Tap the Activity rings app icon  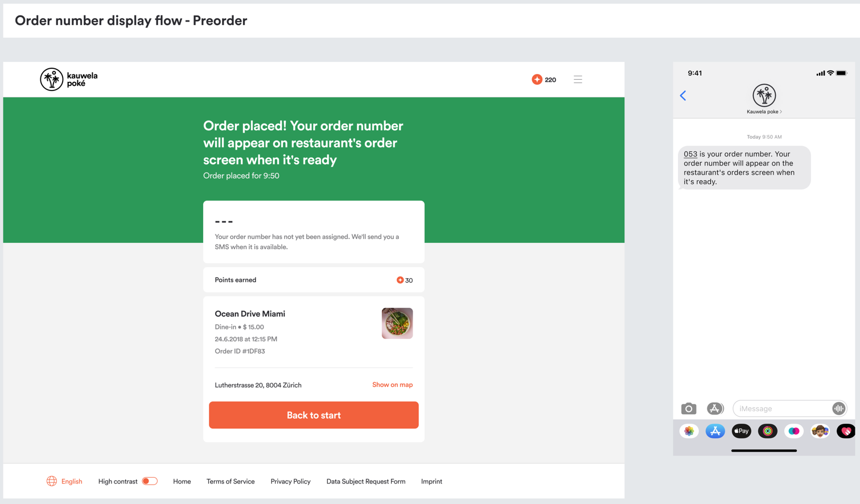767,431
